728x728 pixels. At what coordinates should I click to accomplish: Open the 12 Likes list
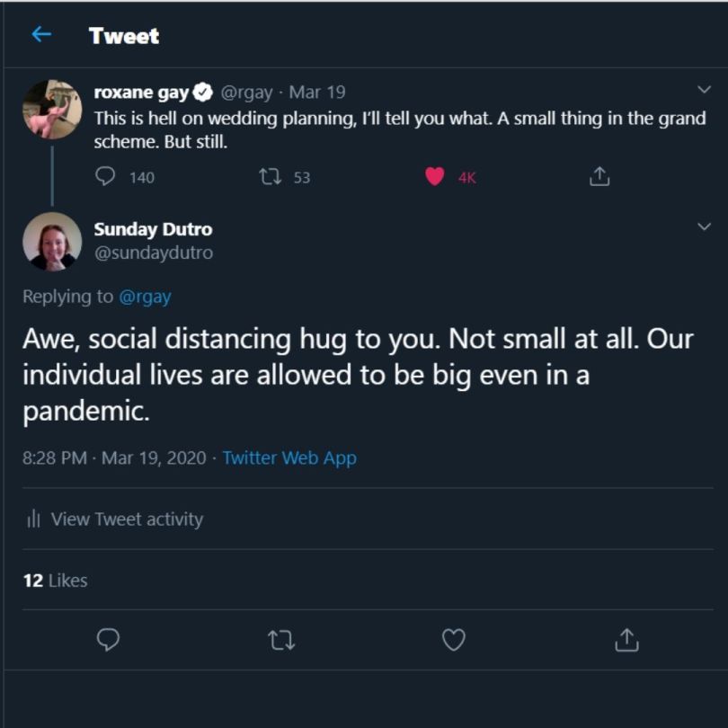[55, 581]
